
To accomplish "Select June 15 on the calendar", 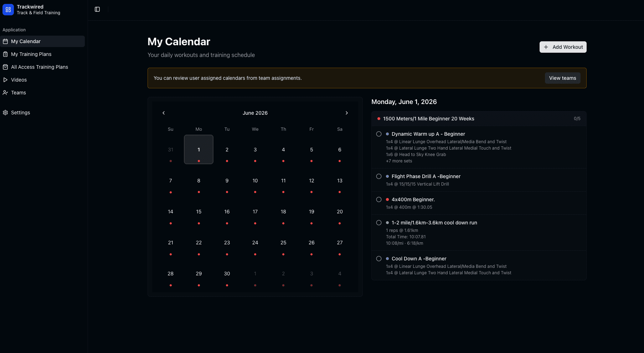I will point(199,212).
